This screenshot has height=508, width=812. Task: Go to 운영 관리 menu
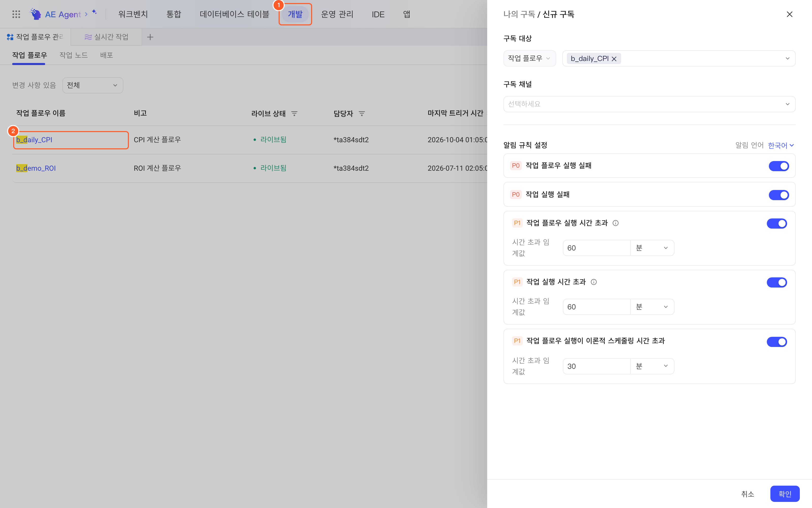point(337,14)
